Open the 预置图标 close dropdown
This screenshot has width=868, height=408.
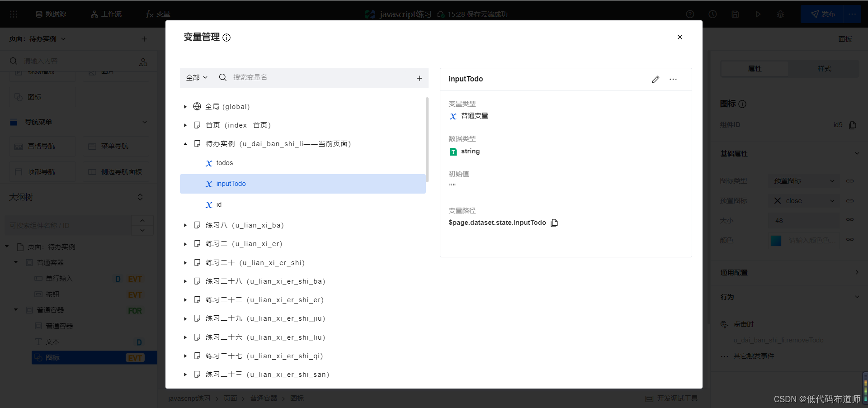point(804,201)
